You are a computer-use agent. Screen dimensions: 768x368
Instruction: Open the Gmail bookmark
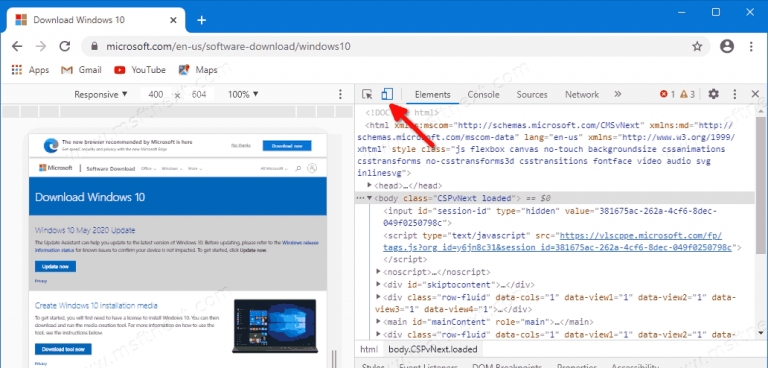click(81, 70)
